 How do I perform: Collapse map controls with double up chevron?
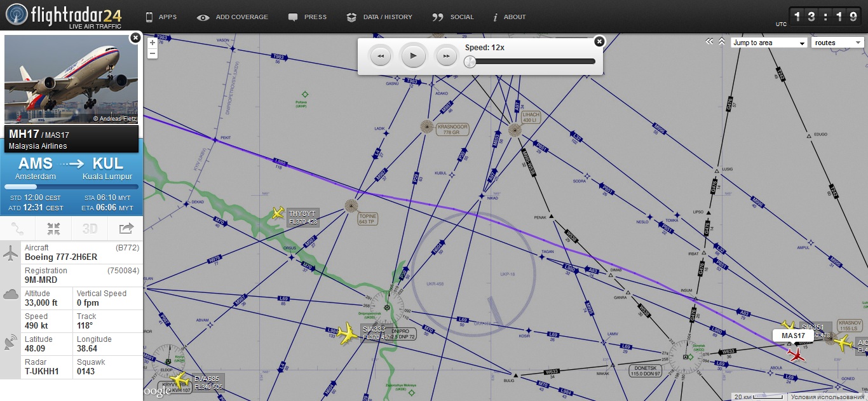(x=722, y=42)
